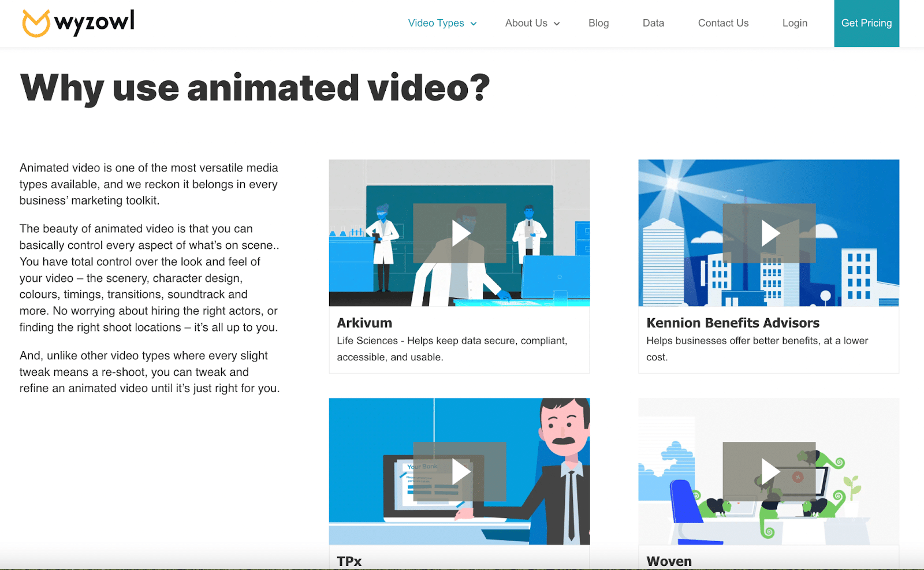Click the TPx card title
Screen dimensions: 924x570
[349, 561]
